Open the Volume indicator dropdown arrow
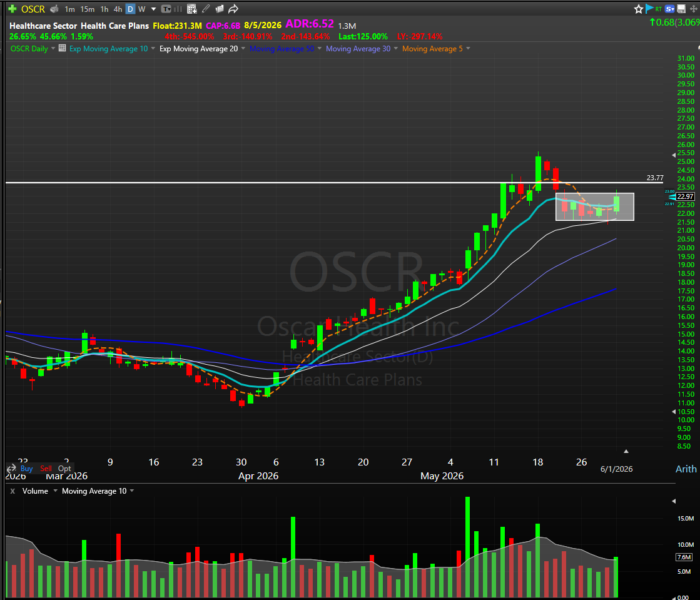 pyautogui.click(x=55, y=491)
